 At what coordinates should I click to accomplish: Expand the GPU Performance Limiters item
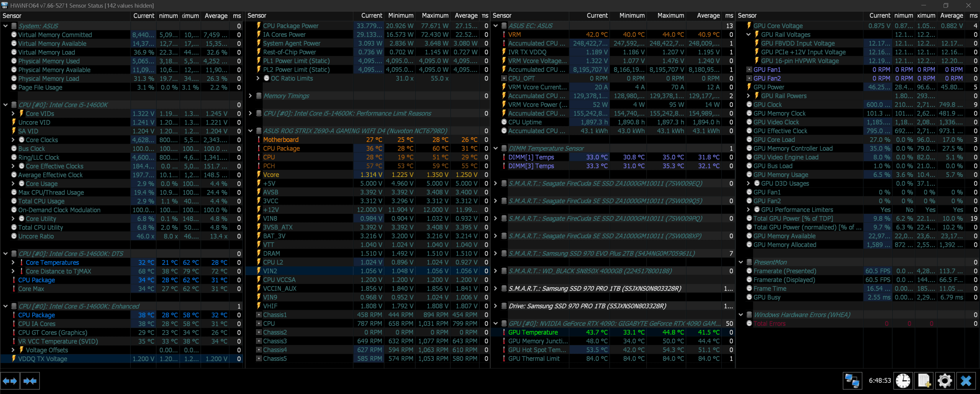748,210
